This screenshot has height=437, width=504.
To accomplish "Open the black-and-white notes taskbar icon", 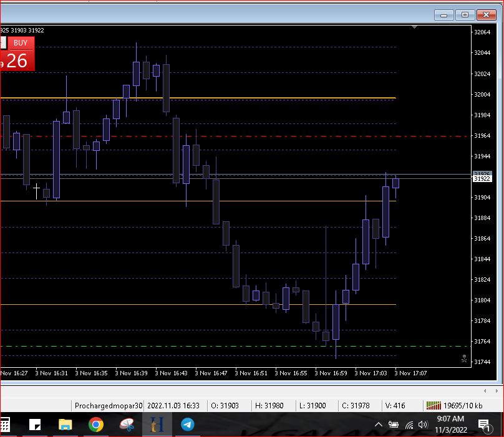I will click(x=35, y=425).
